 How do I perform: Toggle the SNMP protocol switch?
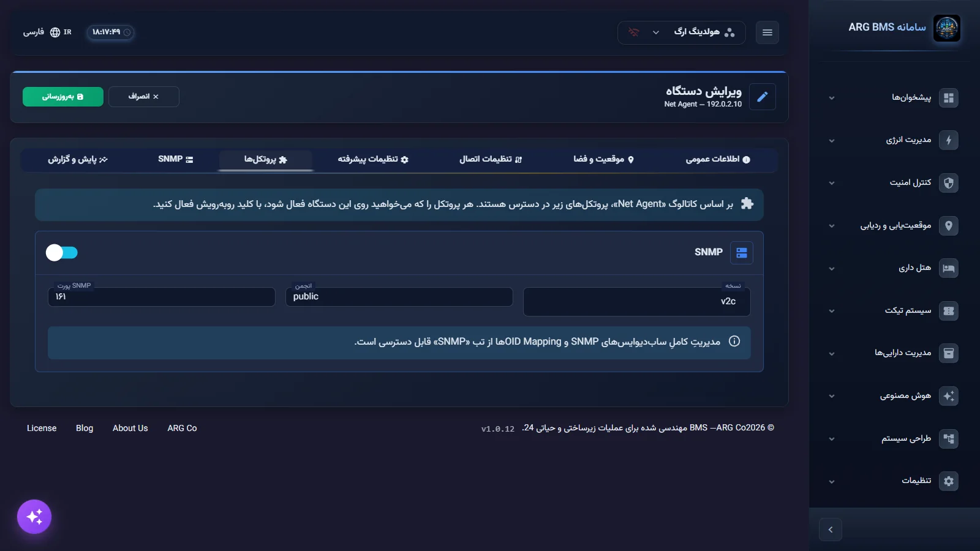pyautogui.click(x=62, y=253)
